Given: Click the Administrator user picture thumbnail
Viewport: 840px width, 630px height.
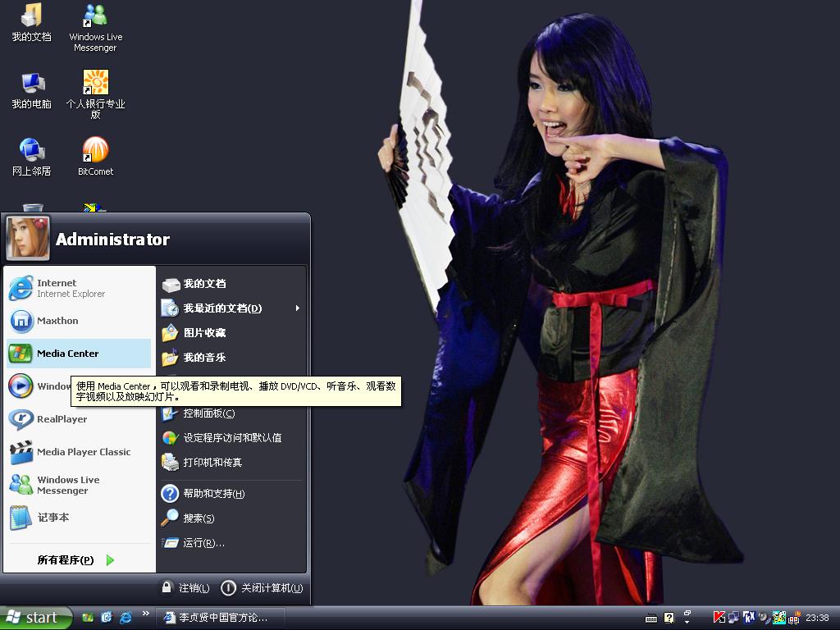Looking at the screenshot, I should [28, 238].
